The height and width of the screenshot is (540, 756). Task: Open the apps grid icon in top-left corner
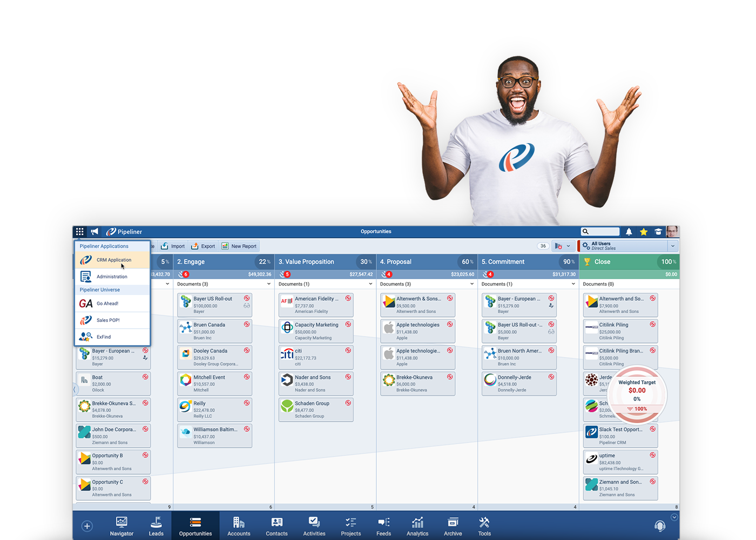point(79,231)
